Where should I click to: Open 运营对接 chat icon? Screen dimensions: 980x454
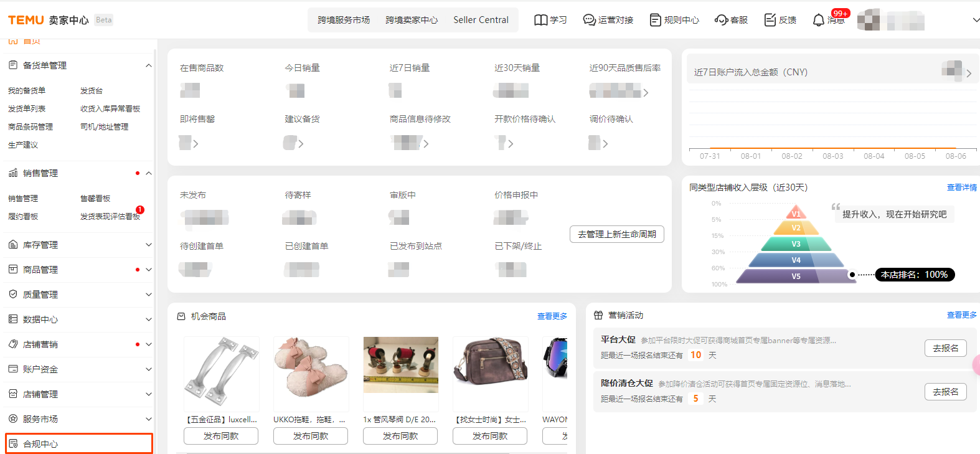(x=589, y=20)
